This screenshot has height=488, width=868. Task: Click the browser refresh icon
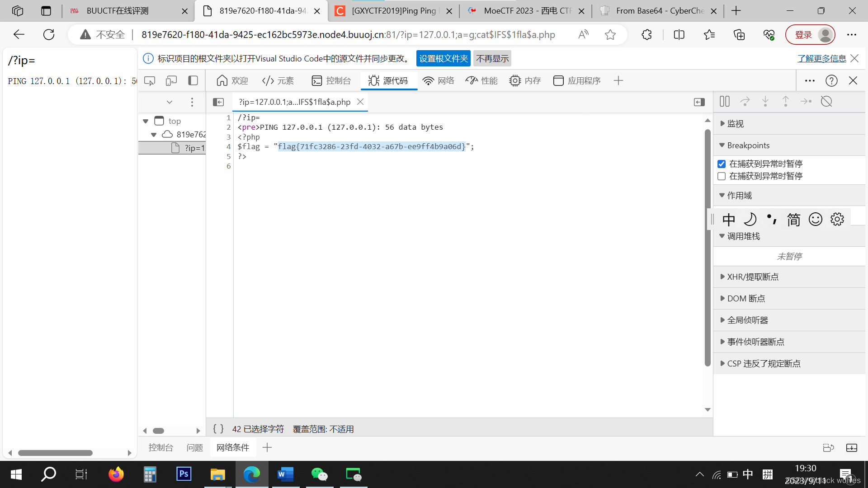pos(49,35)
